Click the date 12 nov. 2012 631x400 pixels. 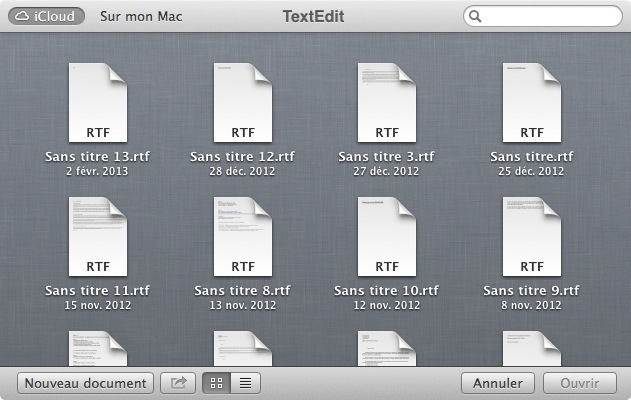tap(386, 305)
